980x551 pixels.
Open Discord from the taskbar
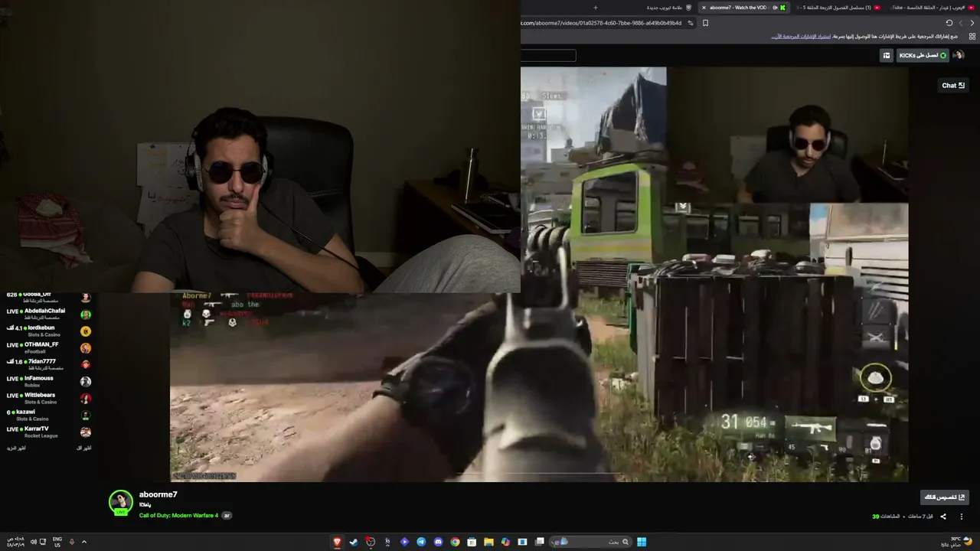[438, 542]
